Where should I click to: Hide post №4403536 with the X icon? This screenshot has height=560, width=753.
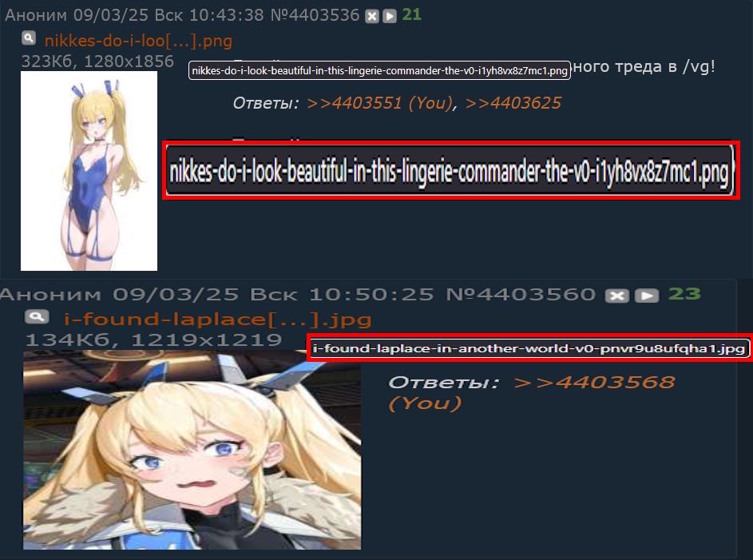click(371, 16)
